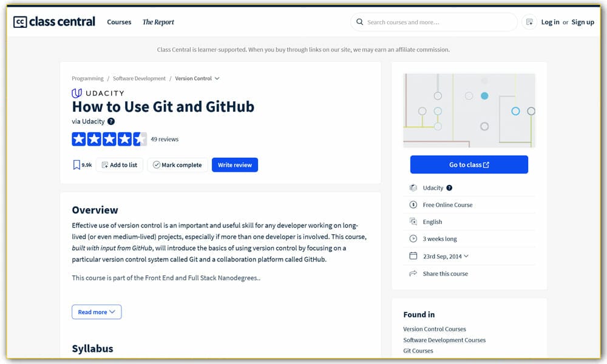The width and height of the screenshot is (607, 364).
Task: Click the calendar icon for the start date
Action: [x=413, y=255]
